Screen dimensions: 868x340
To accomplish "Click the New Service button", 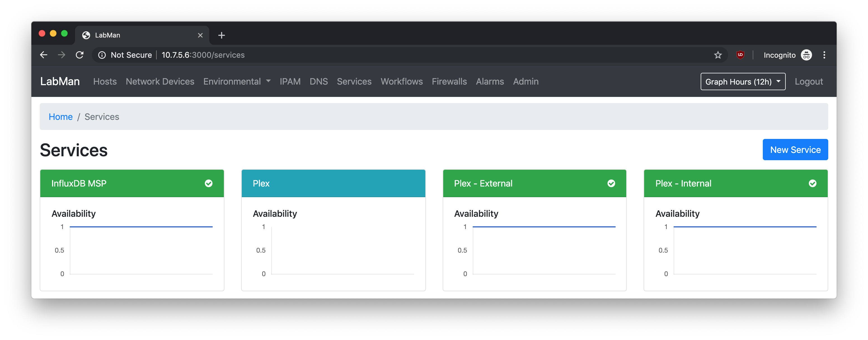I will pos(795,150).
